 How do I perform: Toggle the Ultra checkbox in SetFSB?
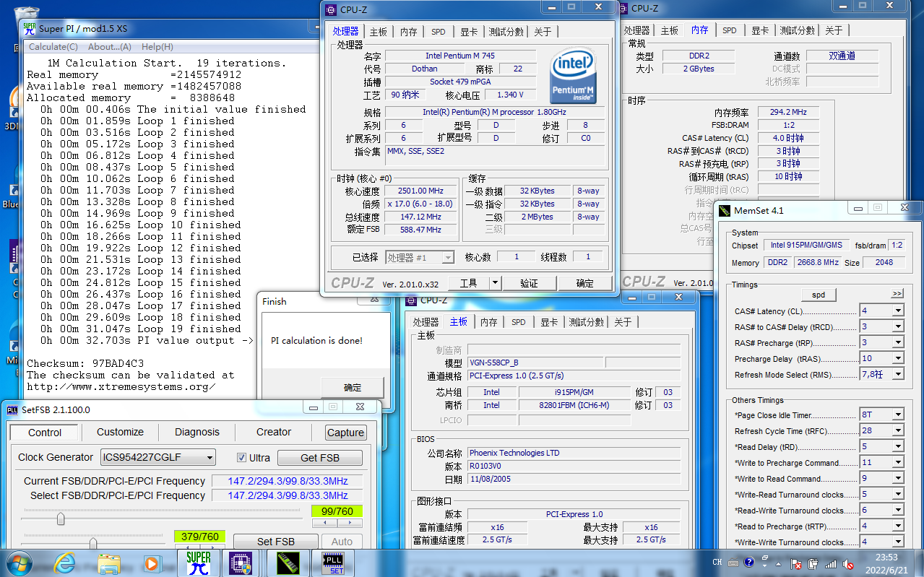[x=242, y=457]
